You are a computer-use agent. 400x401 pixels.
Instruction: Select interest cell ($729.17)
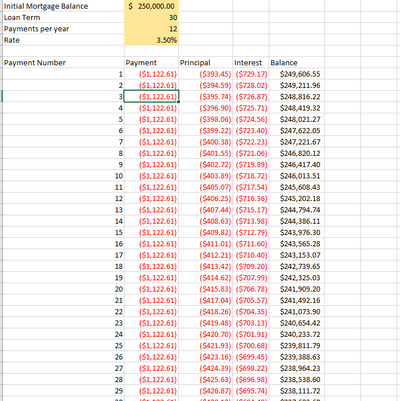[x=251, y=74]
